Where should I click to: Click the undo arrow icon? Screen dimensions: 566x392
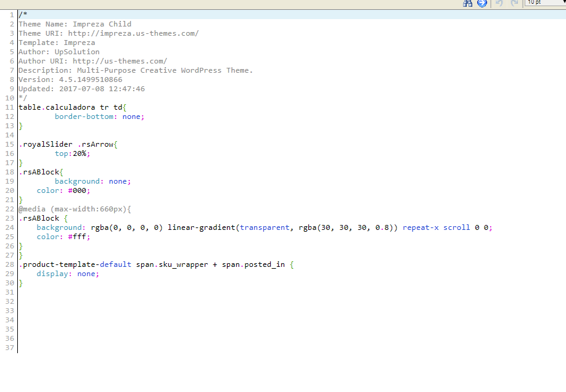click(x=499, y=3)
